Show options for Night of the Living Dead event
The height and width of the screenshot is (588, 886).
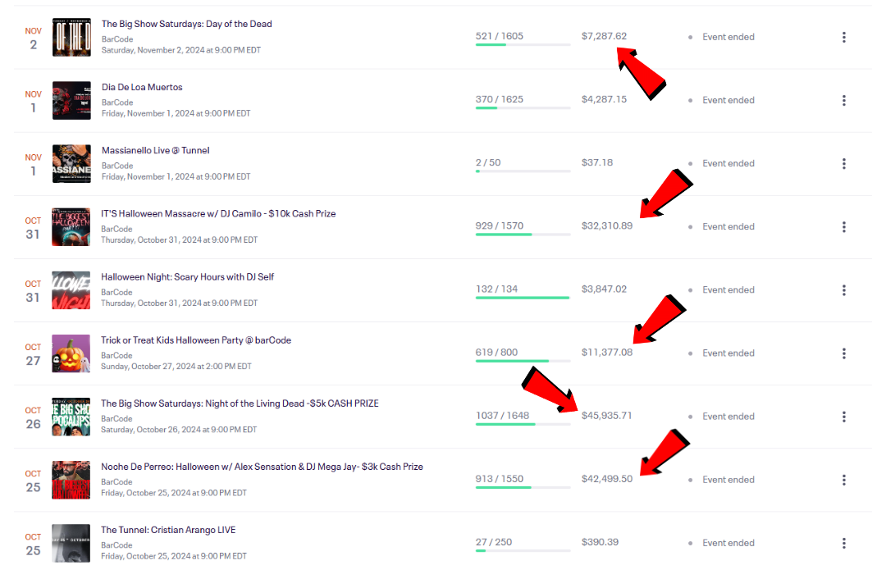point(843,416)
